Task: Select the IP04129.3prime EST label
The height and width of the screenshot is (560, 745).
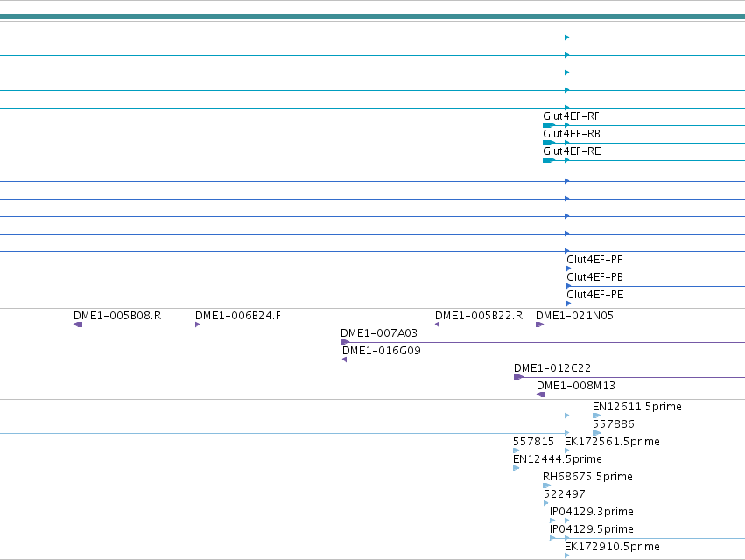Action: pos(592,512)
